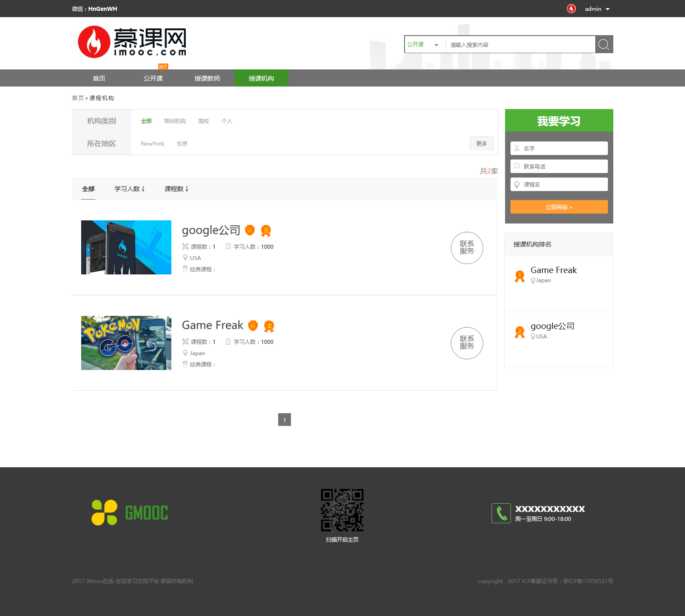Select the 培训机构 category filter

(175, 121)
